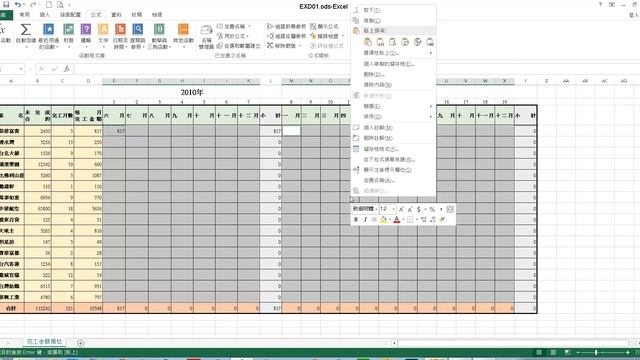Toggle Bold in the mini toolbar
The width and height of the screenshot is (640, 360).
tap(356, 220)
